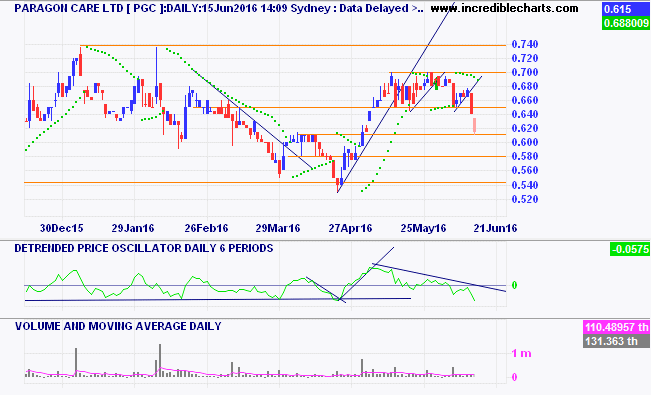
Task: Select the 30Dec15 date label
Action: (61, 228)
